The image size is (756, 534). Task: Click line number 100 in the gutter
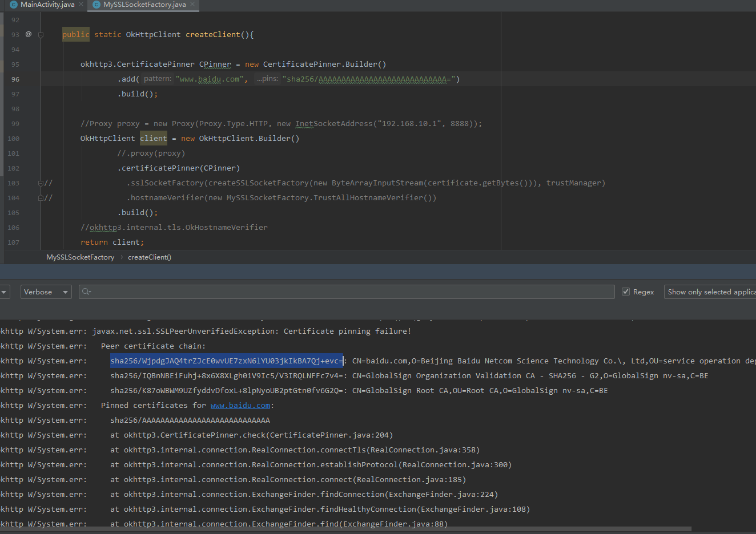point(13,139)
